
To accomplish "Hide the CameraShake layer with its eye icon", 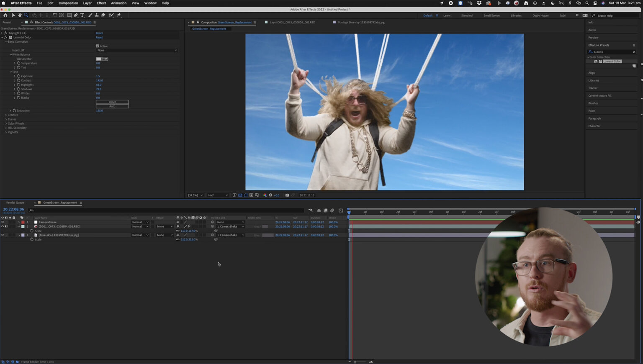I will pos(3,222).
